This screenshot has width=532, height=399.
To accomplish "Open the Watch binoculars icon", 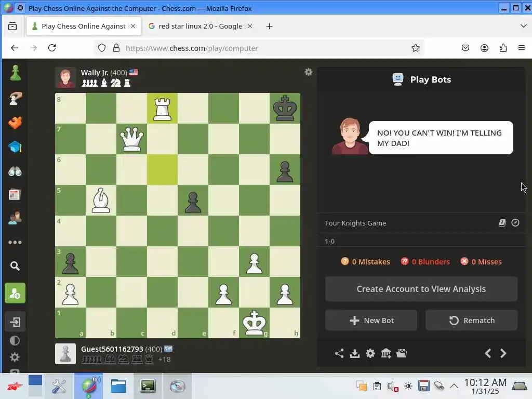I will (x=15, y=171).
